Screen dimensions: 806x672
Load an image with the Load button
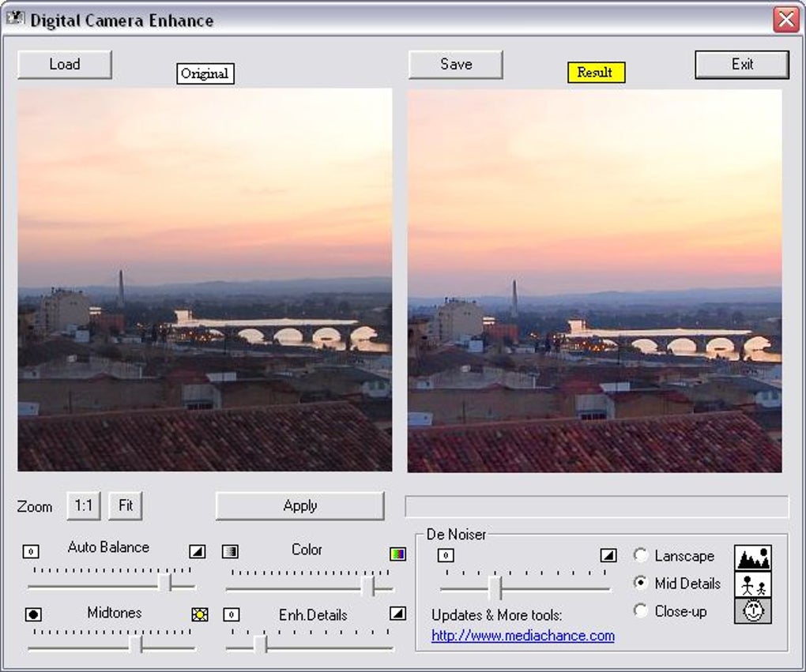coord(65,65)
